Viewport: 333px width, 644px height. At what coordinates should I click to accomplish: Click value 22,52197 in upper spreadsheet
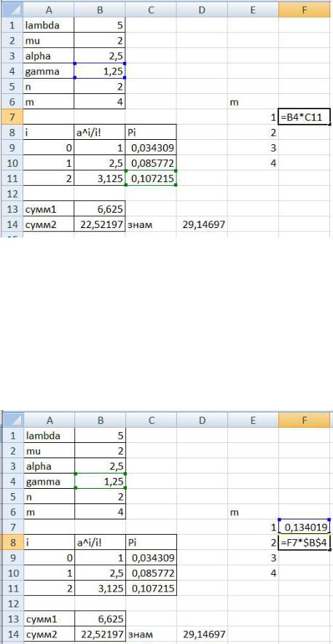pos(100,224)
